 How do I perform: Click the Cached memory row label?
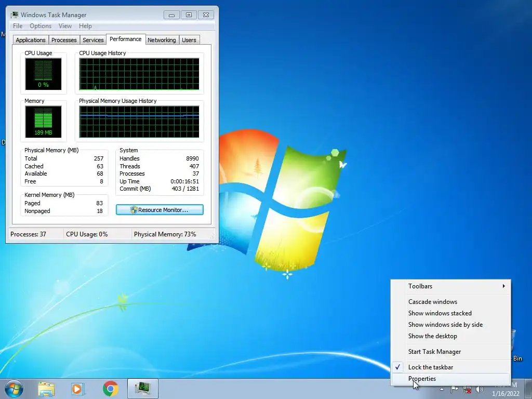tap(34, 166)
